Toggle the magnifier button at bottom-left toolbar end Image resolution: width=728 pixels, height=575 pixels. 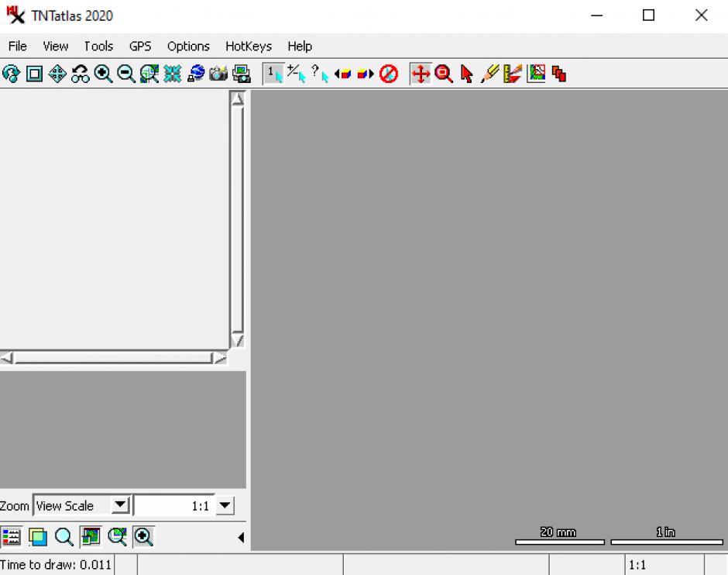pyautogui.click(x=144, y=536)
